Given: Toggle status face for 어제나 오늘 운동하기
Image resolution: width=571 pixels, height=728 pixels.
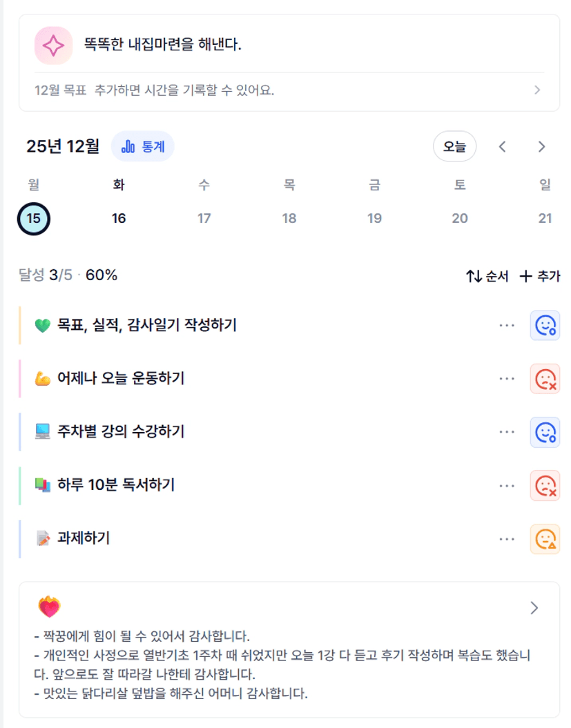Looking at the screenshot, I should (x=545, y=378).
